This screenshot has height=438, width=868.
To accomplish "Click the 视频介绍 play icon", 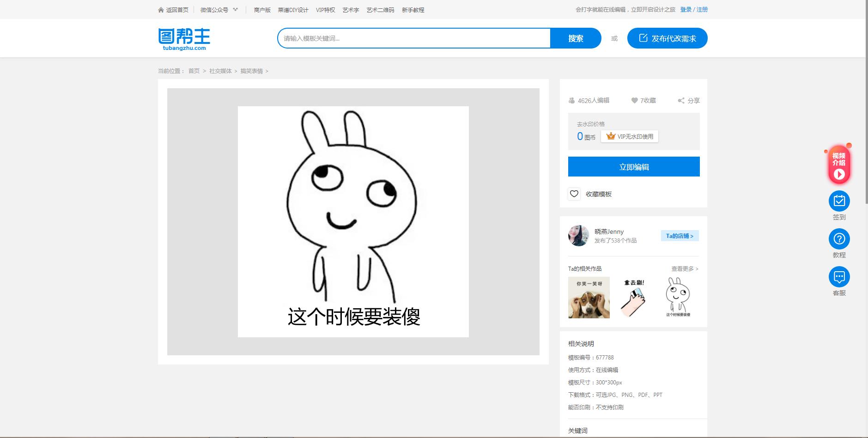I will 839,175.
